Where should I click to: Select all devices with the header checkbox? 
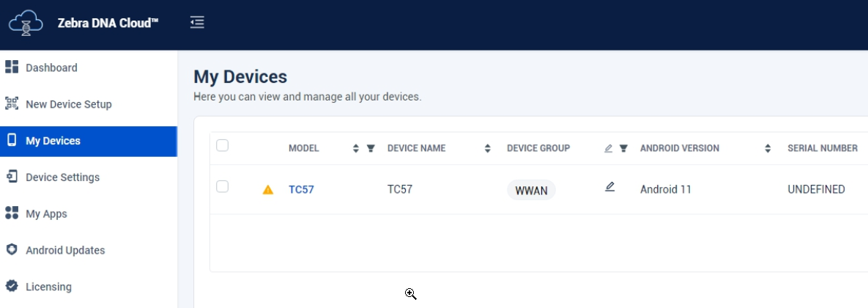223,146
